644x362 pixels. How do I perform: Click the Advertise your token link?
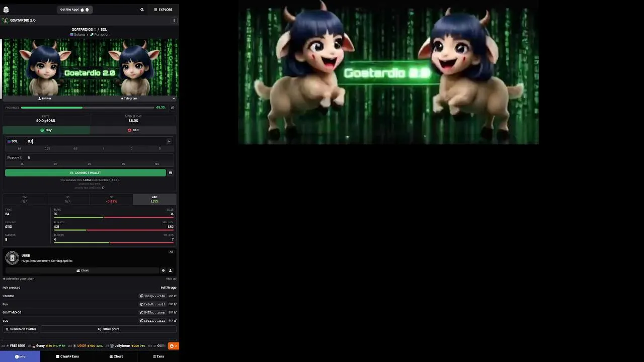point(19,279)
